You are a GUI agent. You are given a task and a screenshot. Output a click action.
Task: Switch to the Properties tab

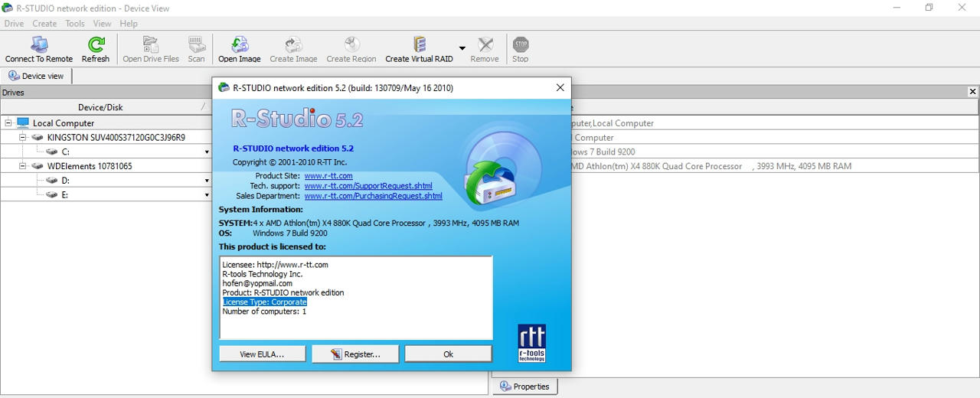(524, 387)
